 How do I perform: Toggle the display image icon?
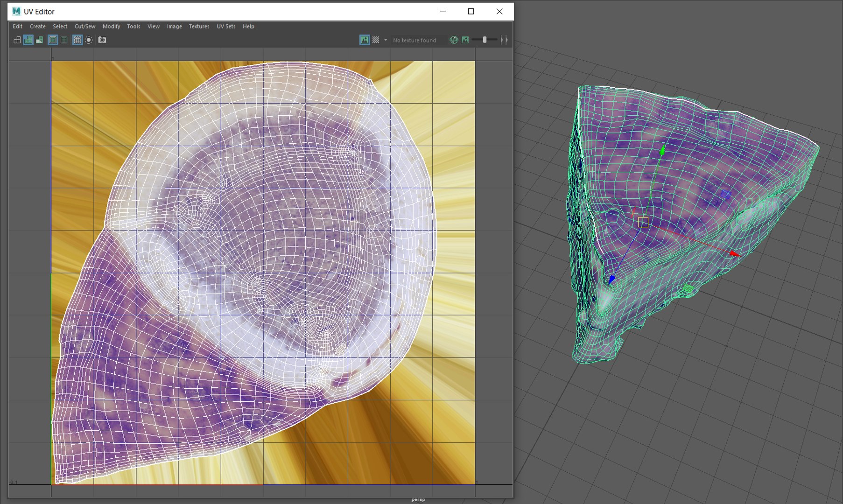(365, 40)
